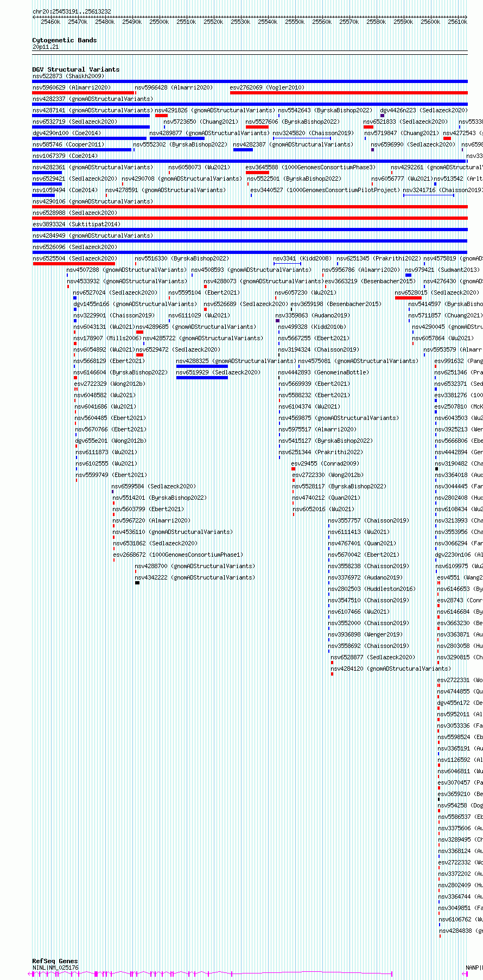Image resolution: width=483 pixels, height=980 pixels.
Task: Select nsv5542643 (ByrskaBishop2022) label
Action: pyautogui.click(x=325, y=110)
